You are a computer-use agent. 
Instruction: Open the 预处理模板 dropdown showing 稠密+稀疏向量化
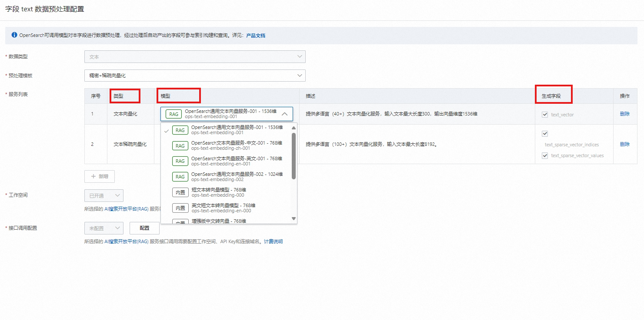coord(195,76)
